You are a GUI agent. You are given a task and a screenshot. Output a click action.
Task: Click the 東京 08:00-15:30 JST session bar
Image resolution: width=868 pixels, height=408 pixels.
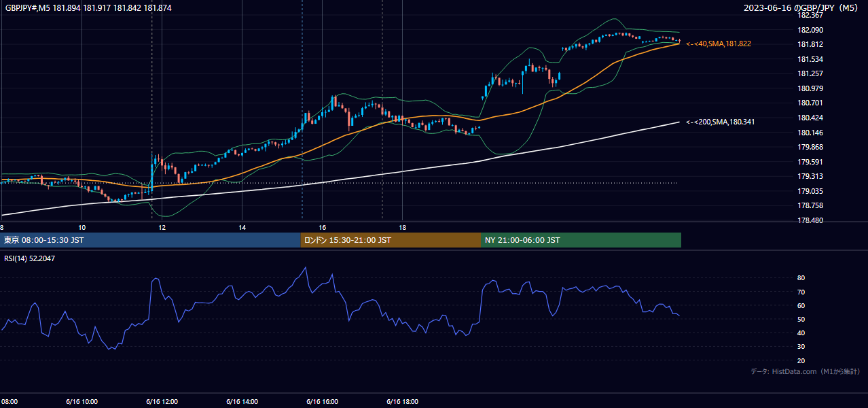coord(151,240)
